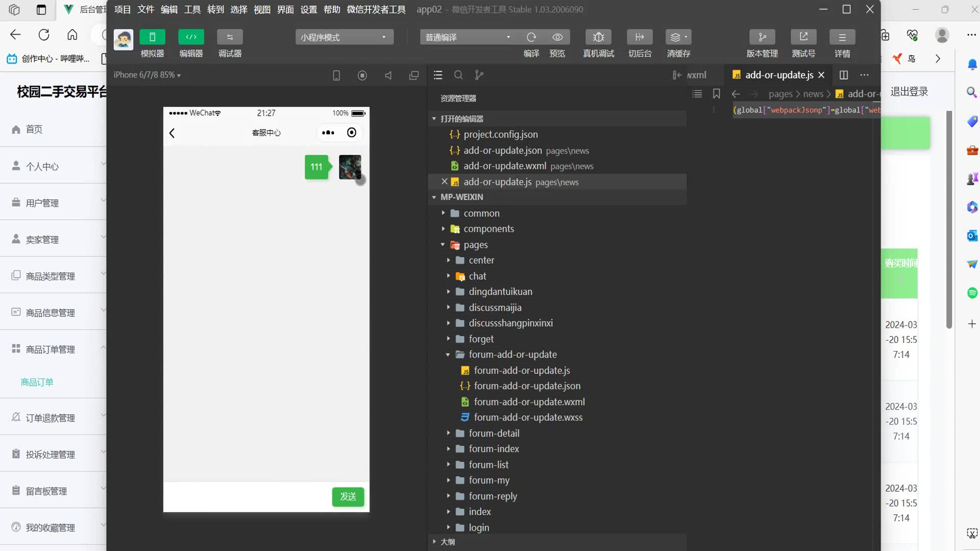Click the collapse sidebar icon beside wxml tab

[677, 76]
